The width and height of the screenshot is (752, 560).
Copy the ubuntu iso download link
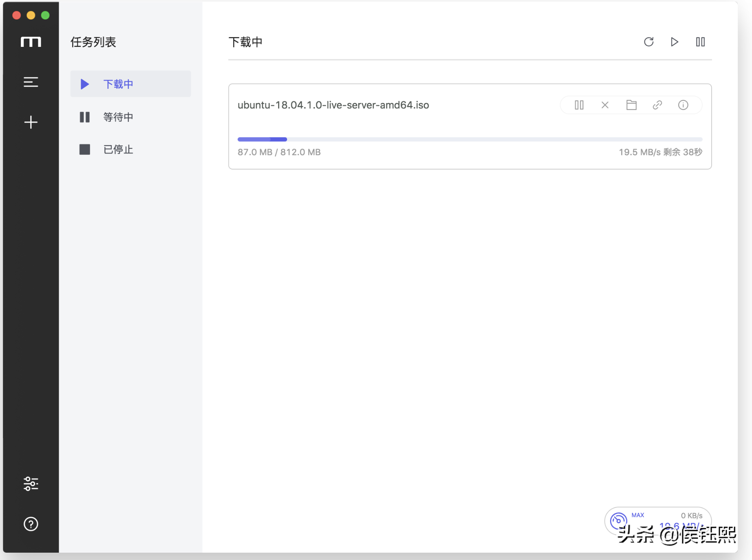pos(657,105)
